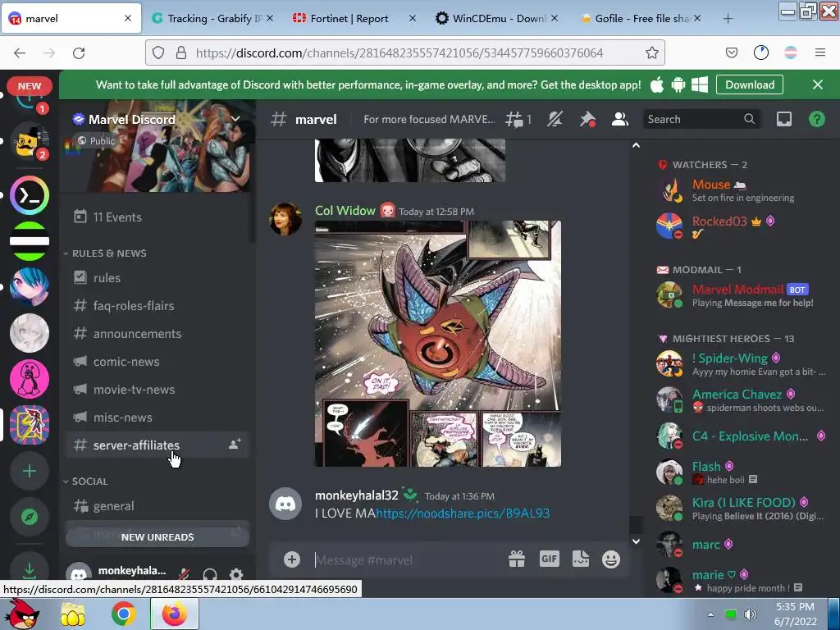840x630 pixels.
Task: Select the mustache emoji server icon
Action: pos(30,141)
